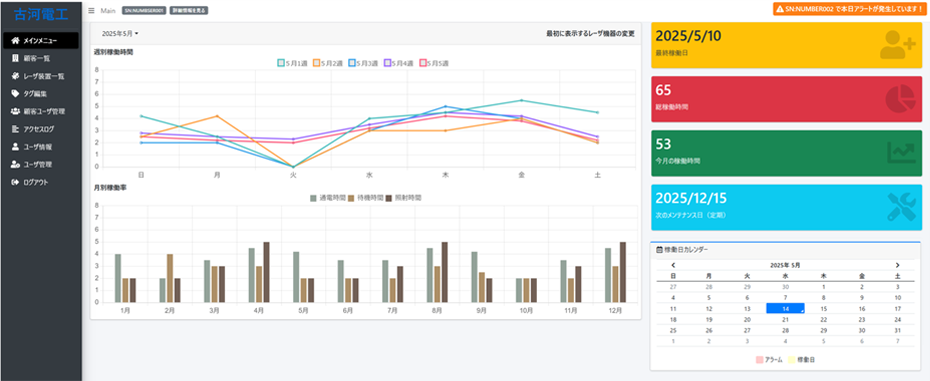
Task: Select day 14 highlighted in calendar
Action: pyautogui.click(x=785, y=308)
